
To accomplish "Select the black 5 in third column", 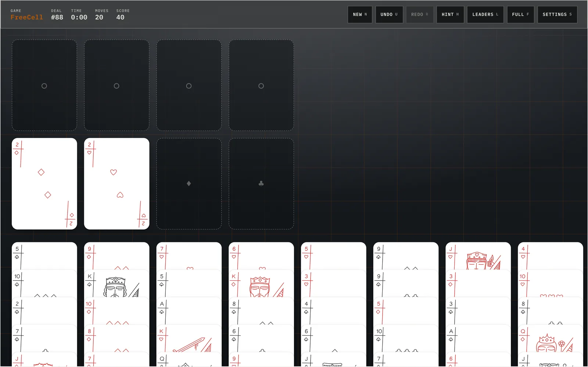I will [189, 284].
